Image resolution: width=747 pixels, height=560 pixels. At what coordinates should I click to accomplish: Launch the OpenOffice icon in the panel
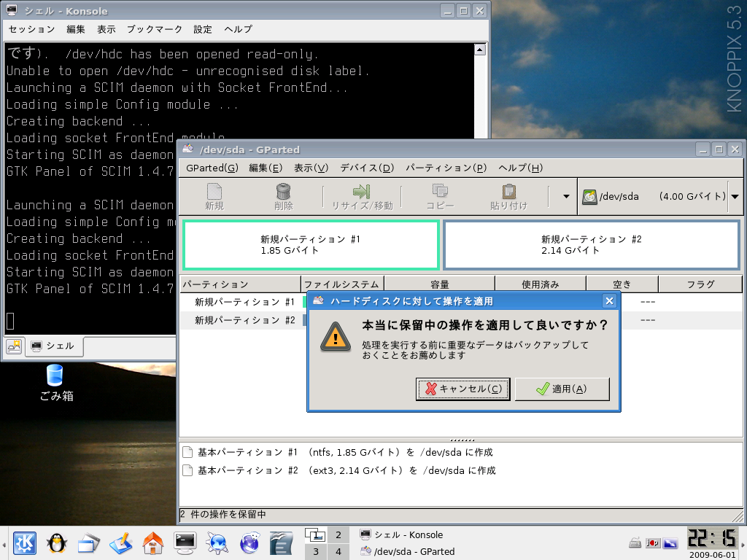[281, 542]
